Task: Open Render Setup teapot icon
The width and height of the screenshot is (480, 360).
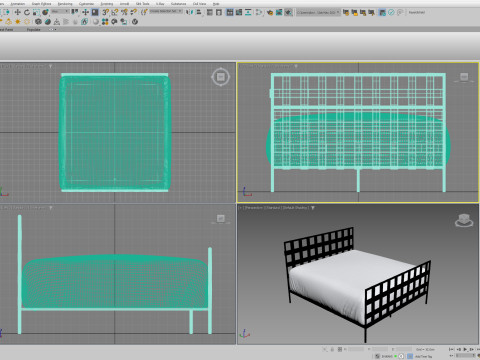Action: [270, 12]
